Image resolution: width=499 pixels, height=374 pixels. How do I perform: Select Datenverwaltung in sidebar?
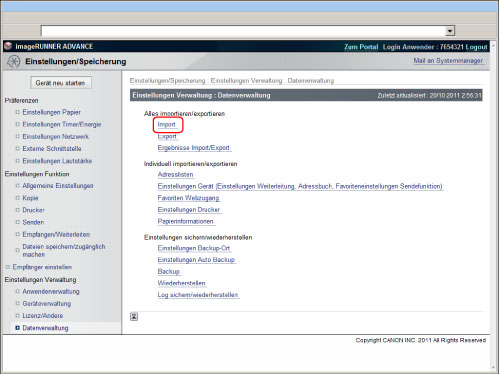[x=45, y=328]
